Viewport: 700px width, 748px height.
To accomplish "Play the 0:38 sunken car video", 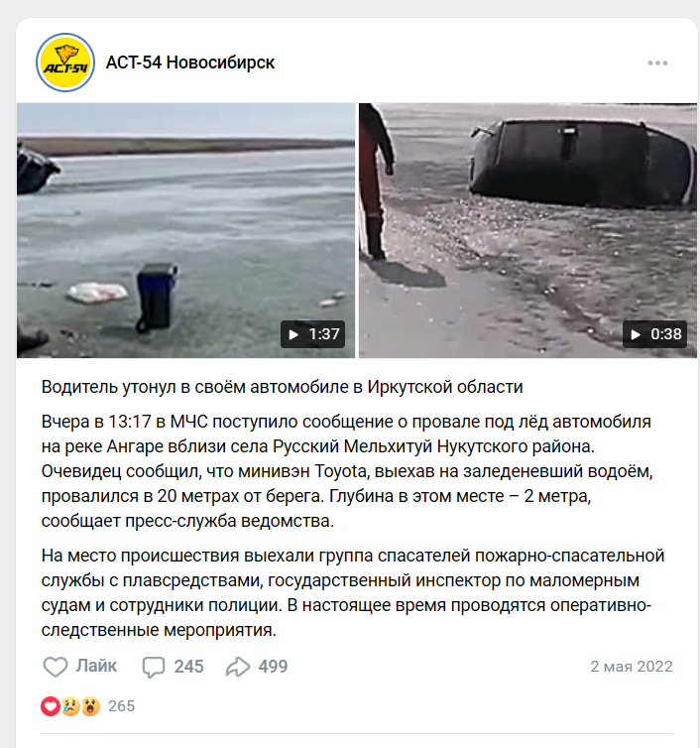I will pyautogui.click(x=527, y=230).
